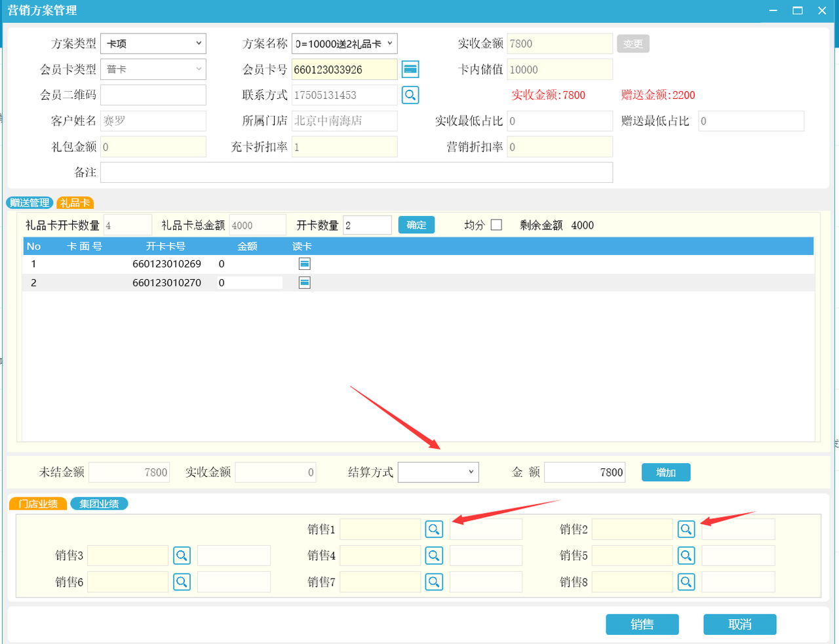Enable the 均分 checkbox
This screenshot has width=839, height=644.
(x=496, y=225)
